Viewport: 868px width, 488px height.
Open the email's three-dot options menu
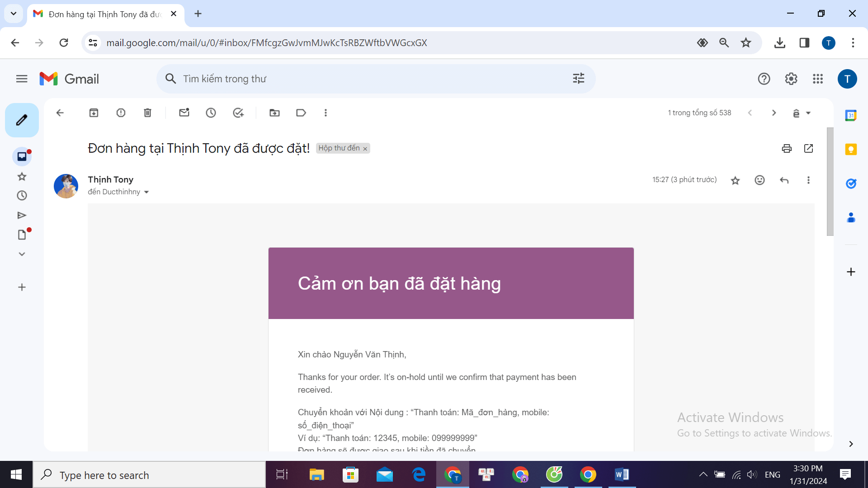[808, 180]
